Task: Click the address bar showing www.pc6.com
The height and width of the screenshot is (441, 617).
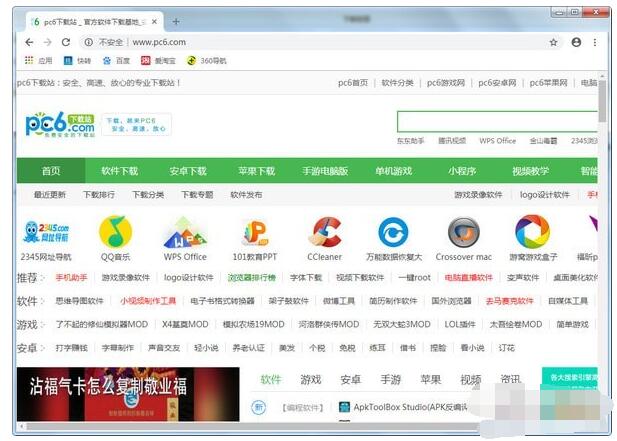Action: pyautogui.click(x=319, y=42)
